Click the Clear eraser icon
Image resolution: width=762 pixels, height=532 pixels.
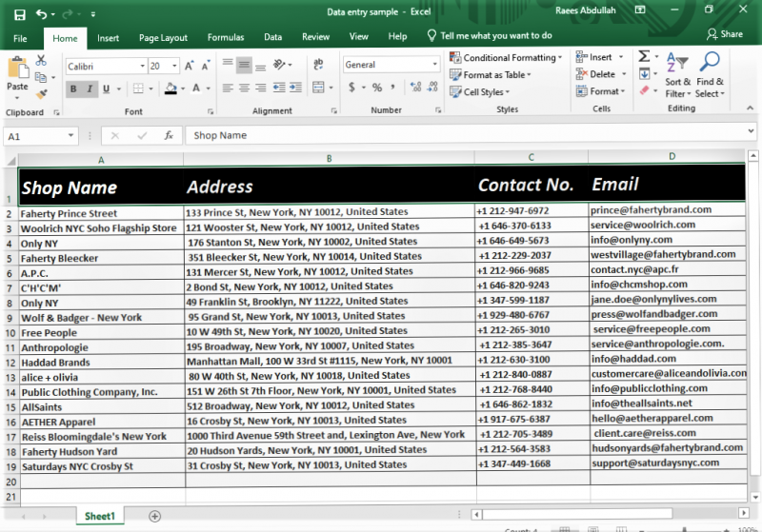pos(645,90)
